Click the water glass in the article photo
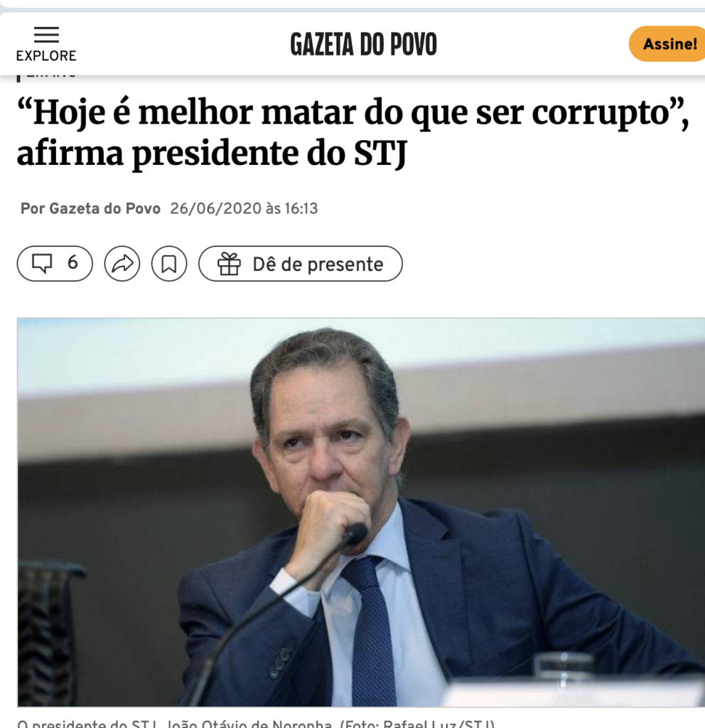Screen dimensions: 705x728 [x=563, y=674]
